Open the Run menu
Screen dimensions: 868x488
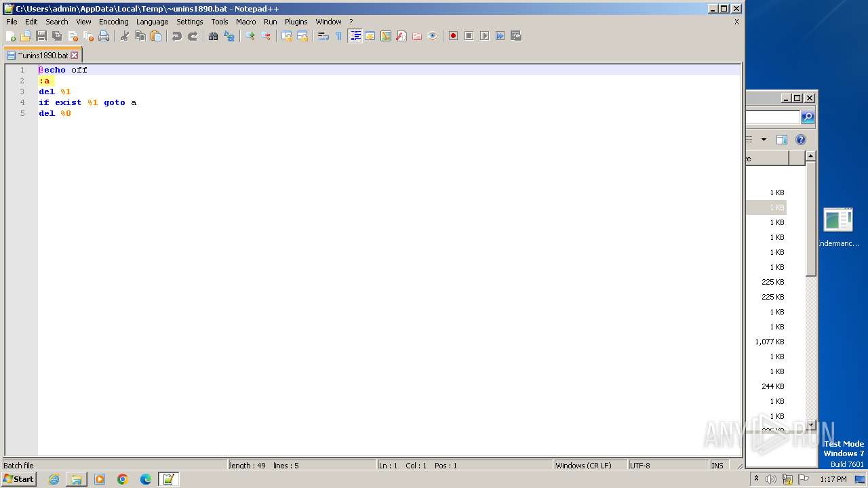[x=271, y=22]
